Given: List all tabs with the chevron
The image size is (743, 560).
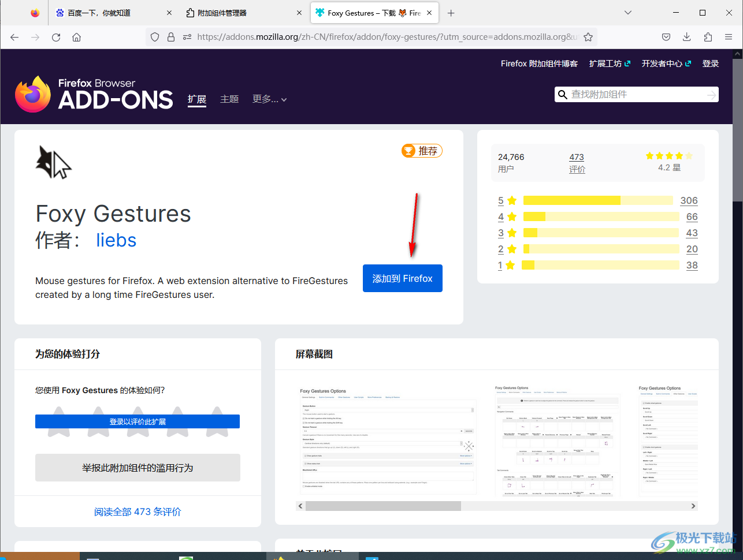Looking at the screenshot, I should point(628,13).
